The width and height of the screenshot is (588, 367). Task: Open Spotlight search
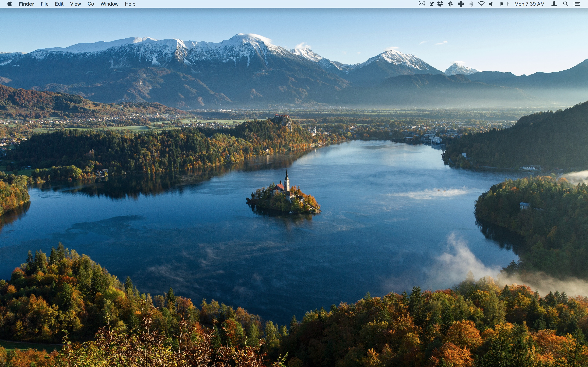point(566,4)
